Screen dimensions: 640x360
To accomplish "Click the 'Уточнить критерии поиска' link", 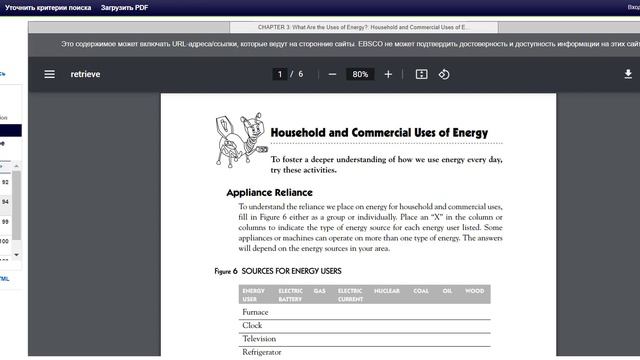I will point(48,8).
